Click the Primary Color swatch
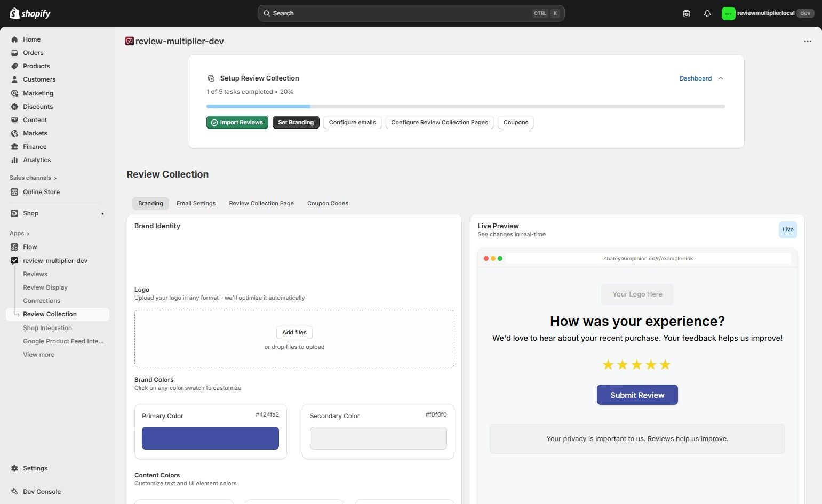This screenshot has width=822, height=504. (x=210, y=438)
